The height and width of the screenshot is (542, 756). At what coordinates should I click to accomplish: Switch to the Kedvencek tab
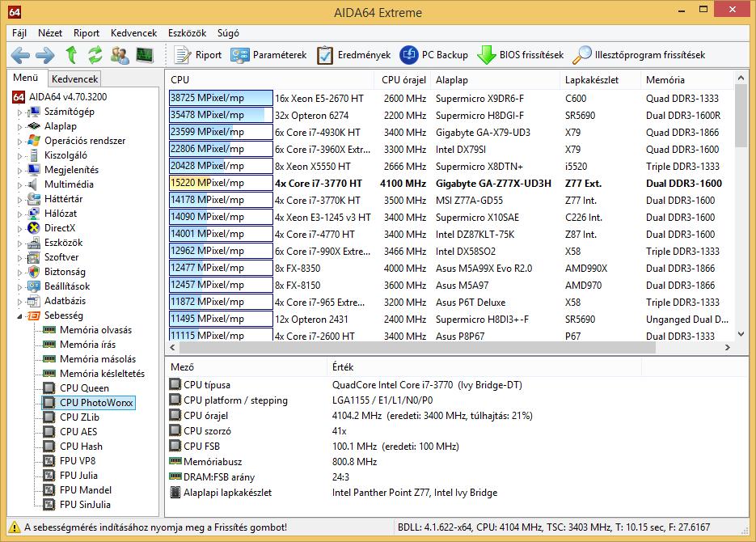click(x=74, y=78)
